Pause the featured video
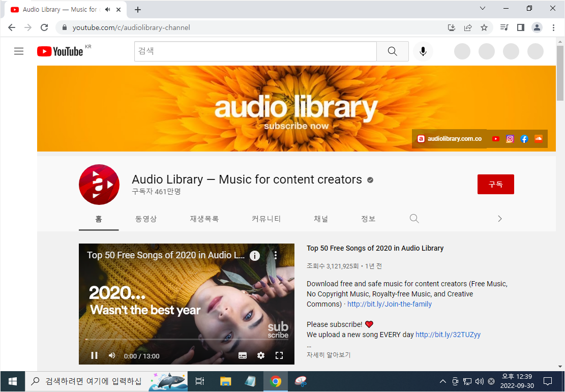565x392 pixels. pos(95,355)
